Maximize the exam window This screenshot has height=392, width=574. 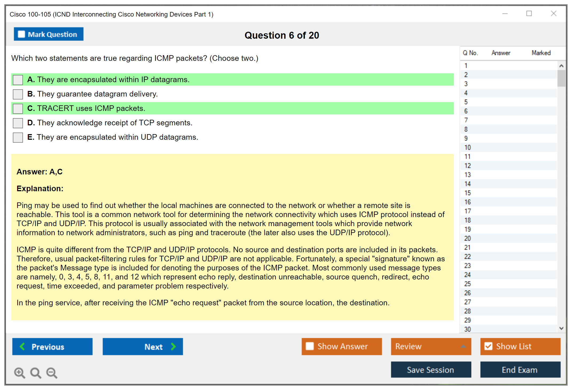click(x=529, y=13)
